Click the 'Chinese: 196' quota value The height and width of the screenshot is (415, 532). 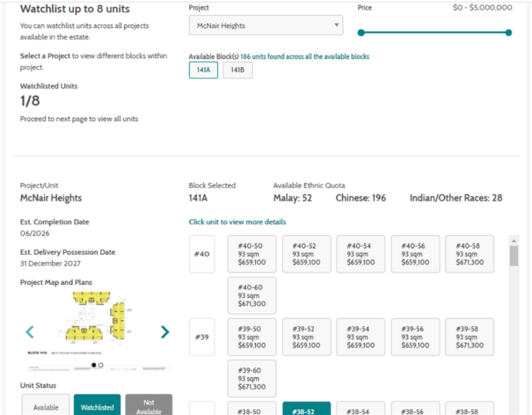pyautogui.click(x=361, y=198)
